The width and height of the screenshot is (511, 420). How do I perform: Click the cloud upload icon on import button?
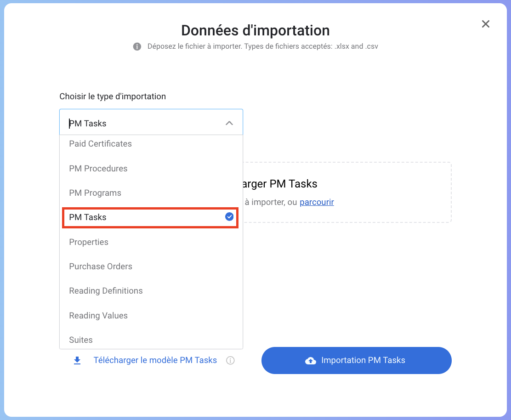311,361
